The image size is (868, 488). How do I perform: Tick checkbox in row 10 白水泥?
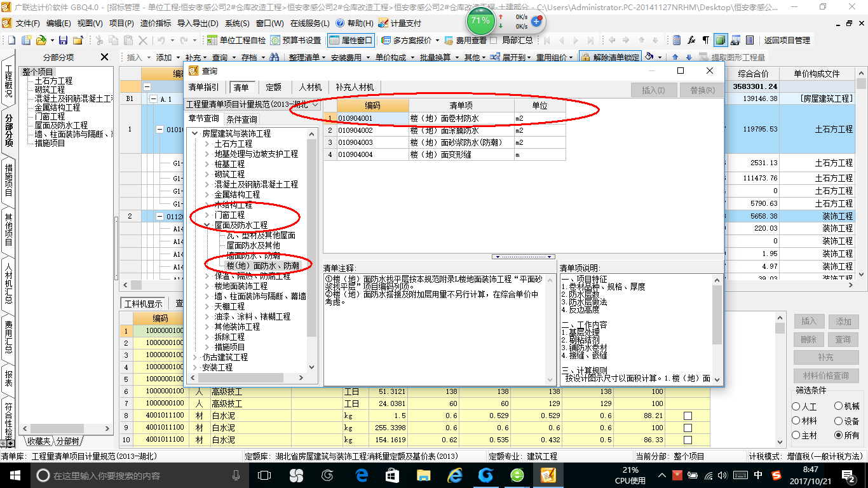pyautogui.click(x=688, y=440)
